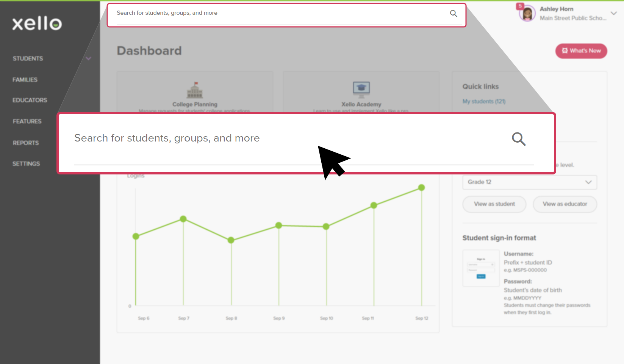The width and height of the screenshot is (624, 364).
Task: Open the notification badge showing 5
Action: click(x=519, y=6)
